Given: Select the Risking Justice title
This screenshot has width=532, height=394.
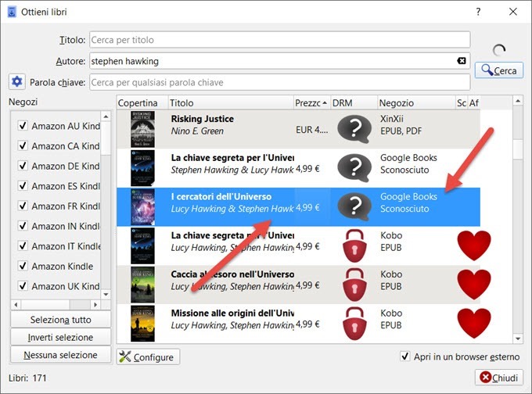Looking at the screenshot, I should 202,119.
